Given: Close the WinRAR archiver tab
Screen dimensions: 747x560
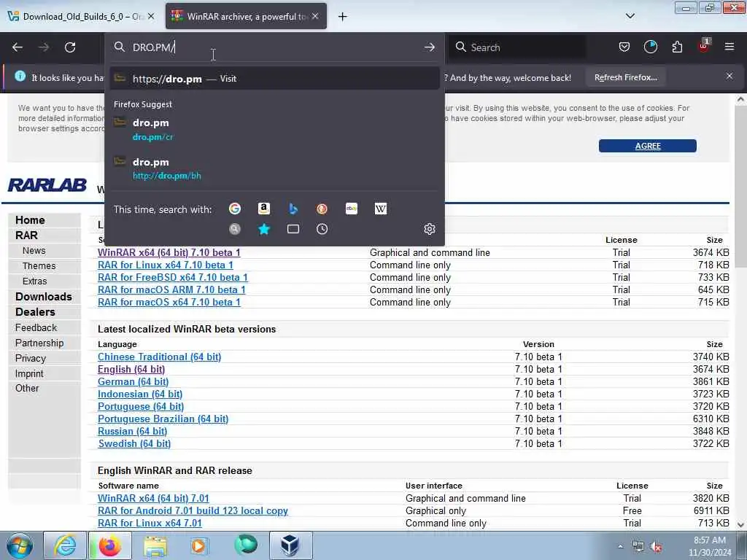Looking at the screenshot, I should [x=315, y=16].
